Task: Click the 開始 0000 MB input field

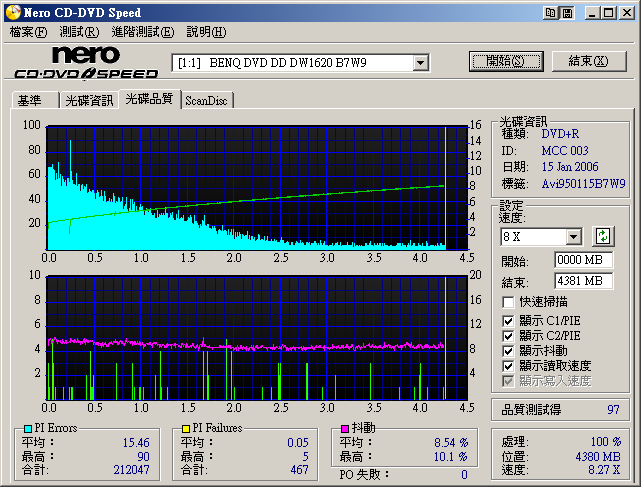Action: click(583, 260)
